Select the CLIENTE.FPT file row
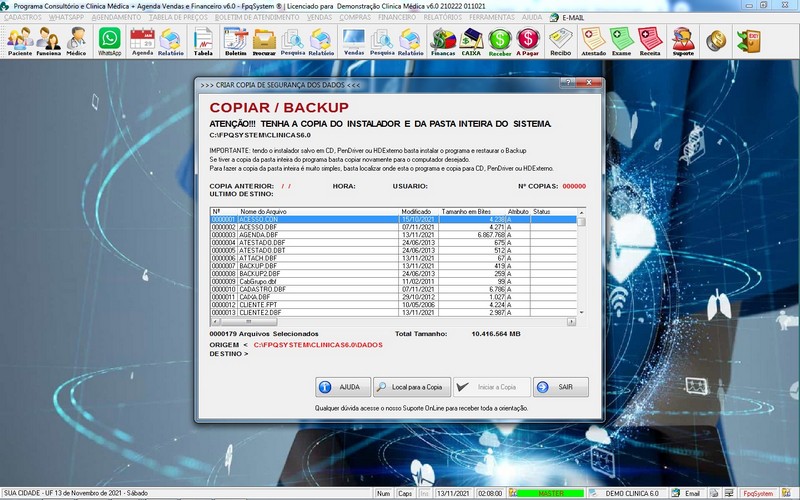 (393, 305)
